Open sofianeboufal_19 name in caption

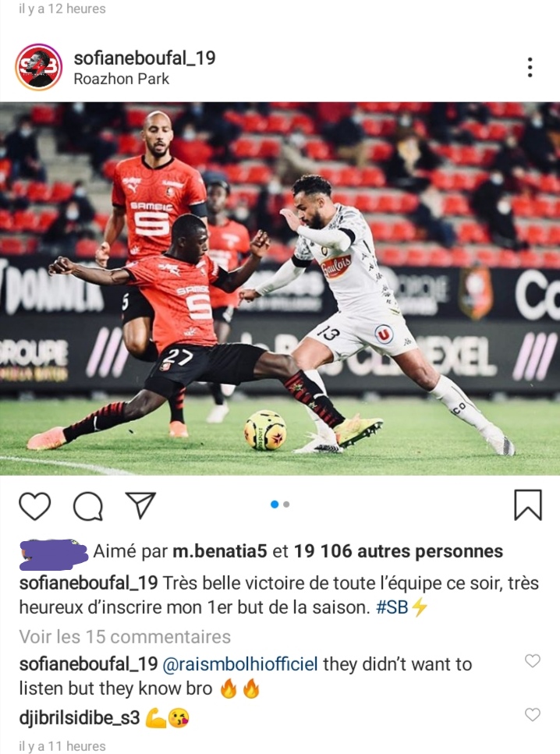(x=88, y=582)
